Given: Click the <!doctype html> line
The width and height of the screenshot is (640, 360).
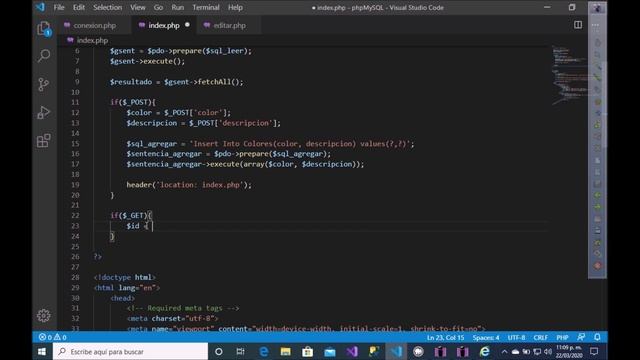Looking at the screenshot, I should 124,277.
